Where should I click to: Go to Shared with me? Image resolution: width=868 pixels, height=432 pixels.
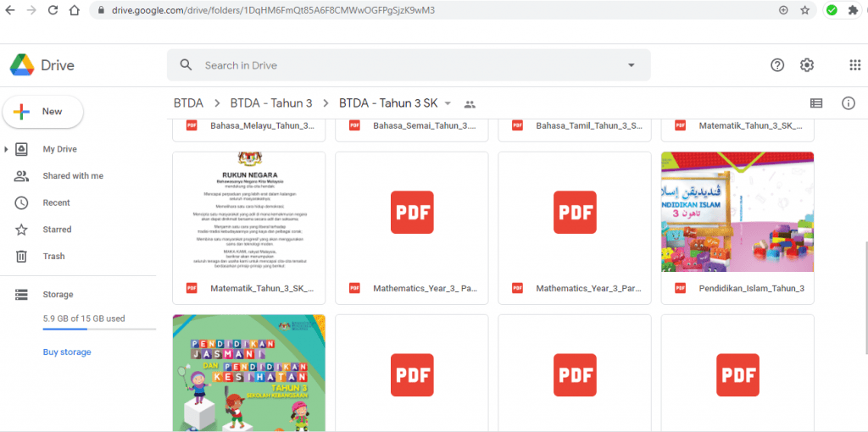[x=73, y=176]
